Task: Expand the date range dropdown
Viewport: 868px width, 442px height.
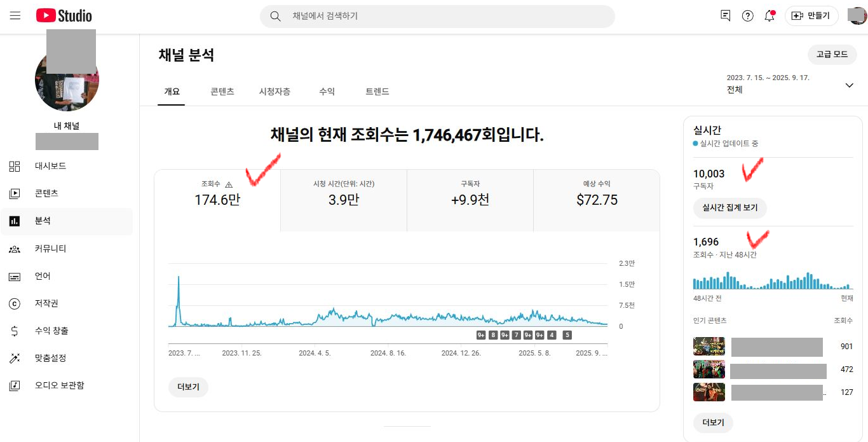Action: coord(849,85)
